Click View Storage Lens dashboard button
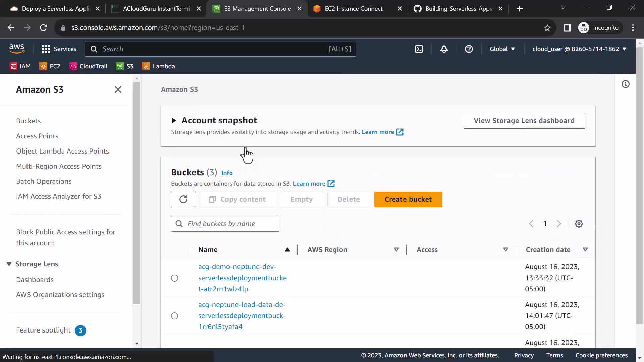Viewport: 644px width, 362px height. 524,121
